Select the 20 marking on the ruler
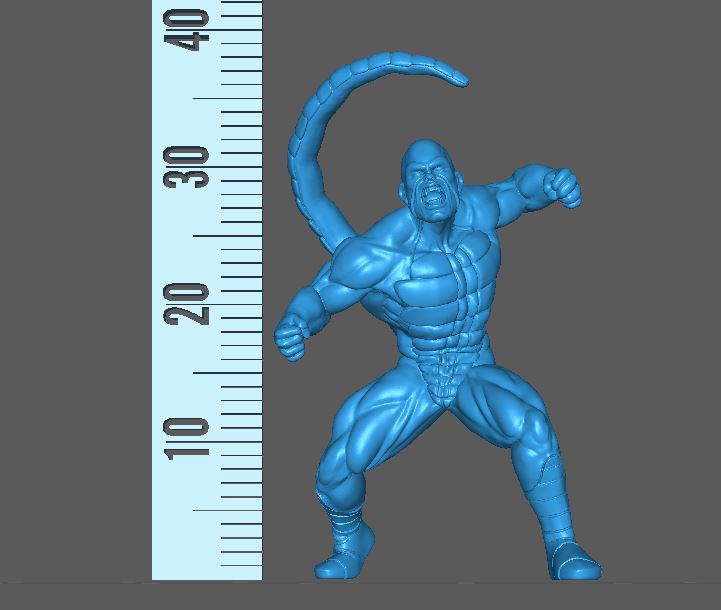Screen dimensions: 721x610 [189, 303]
